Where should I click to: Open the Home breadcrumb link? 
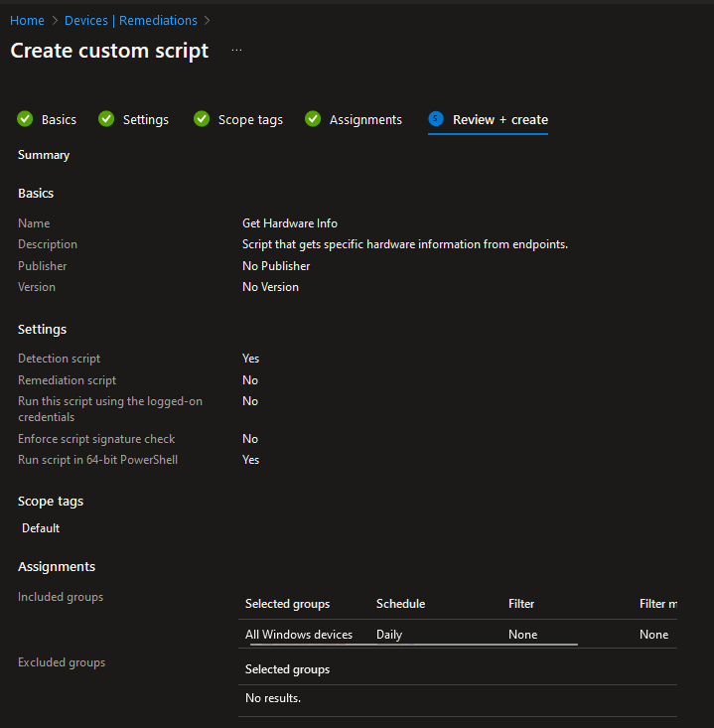point(27,21)
